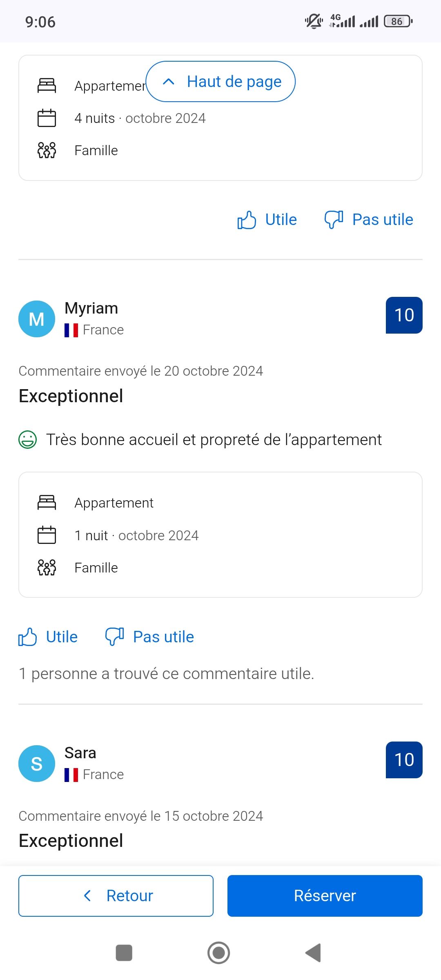Viewport: 441px width, 980px height.
Task: Tap Retour to go back
Action: tap(116, 896)
